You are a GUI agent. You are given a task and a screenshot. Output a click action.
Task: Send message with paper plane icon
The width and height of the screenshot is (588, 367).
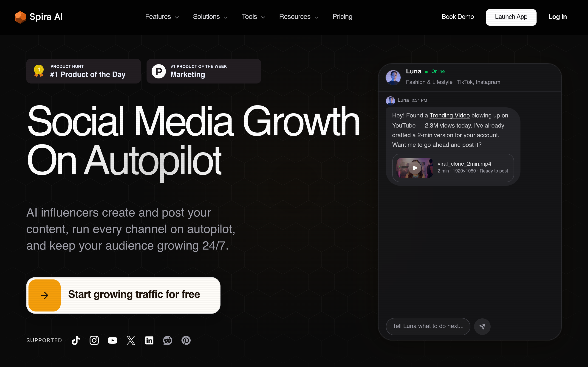482,326
